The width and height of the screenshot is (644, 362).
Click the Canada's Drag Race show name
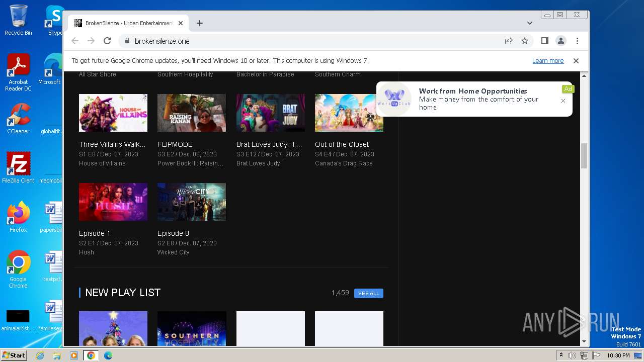344,163
